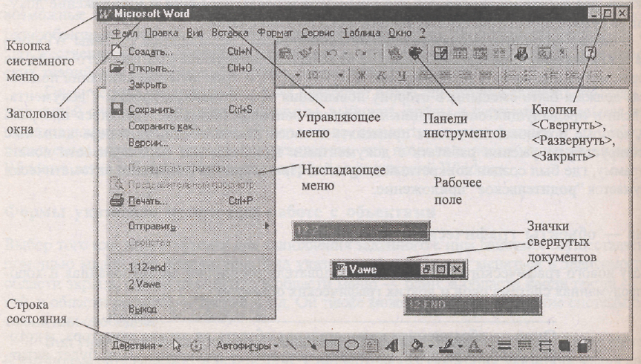Open the undo history dropdown arrow
Screen dimensions: 641x364
point(345,53)
